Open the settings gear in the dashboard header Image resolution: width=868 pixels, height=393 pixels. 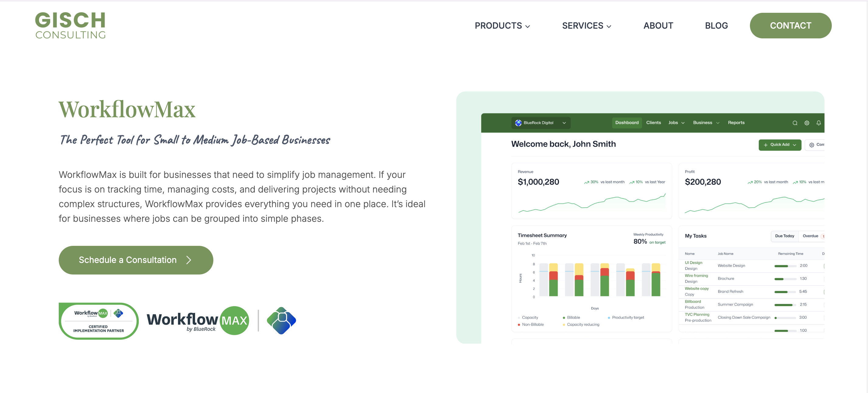807,122
